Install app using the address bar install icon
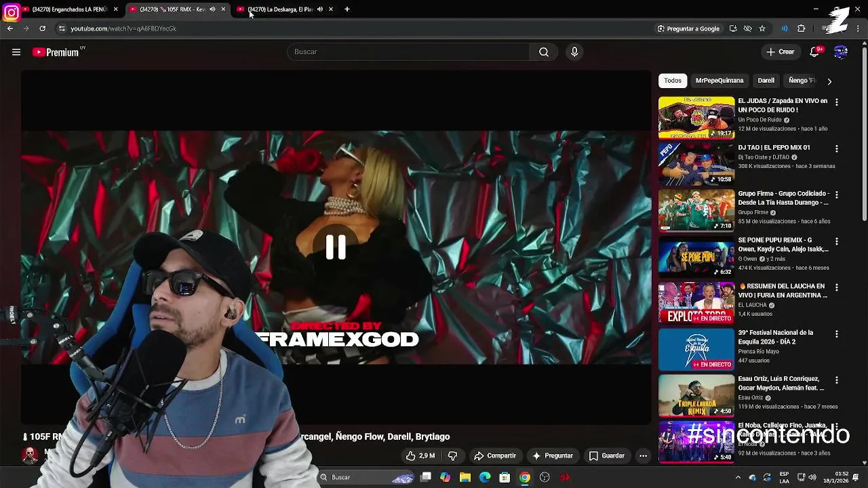The height and width of the screenshot is (488, 868). (x=733, y=28)
